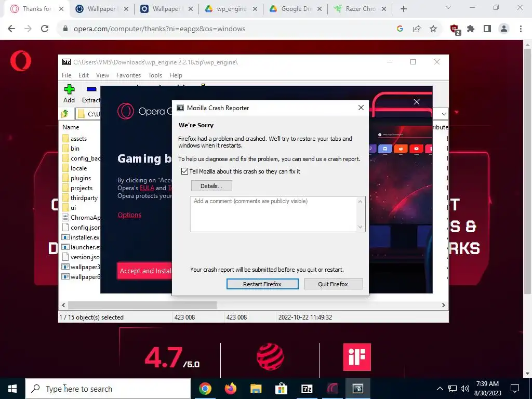Viewport: 532px width, 399px height.
Task: Open Favorites menu in 7-Zip
Action: (x=128, y=75)
